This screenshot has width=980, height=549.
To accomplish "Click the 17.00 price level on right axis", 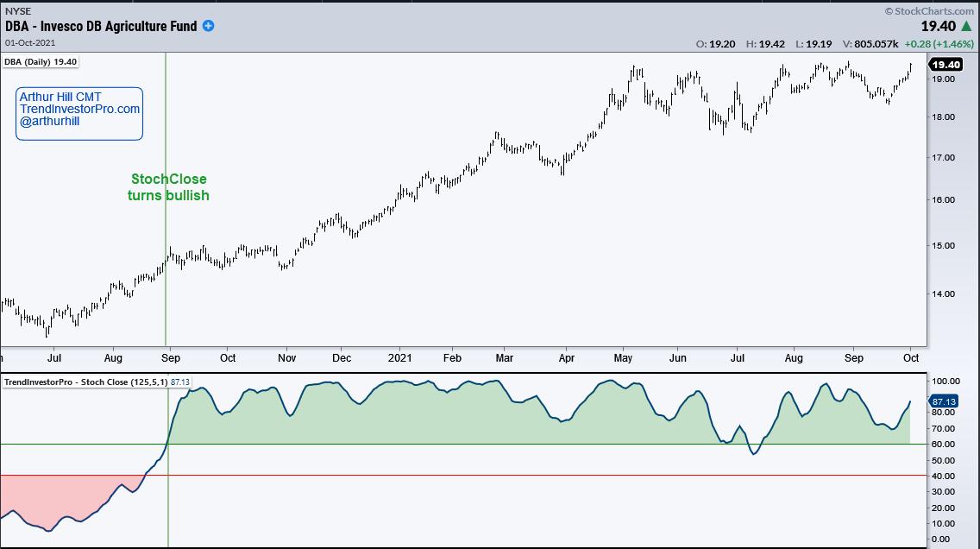I will tap(945, 158).
